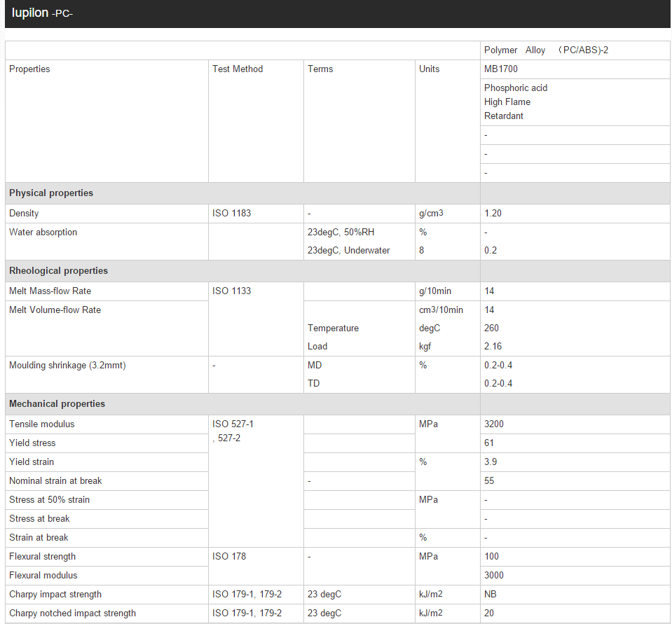
Task: Click the ISO 178 test method cell
Action: tap(228, 557)
